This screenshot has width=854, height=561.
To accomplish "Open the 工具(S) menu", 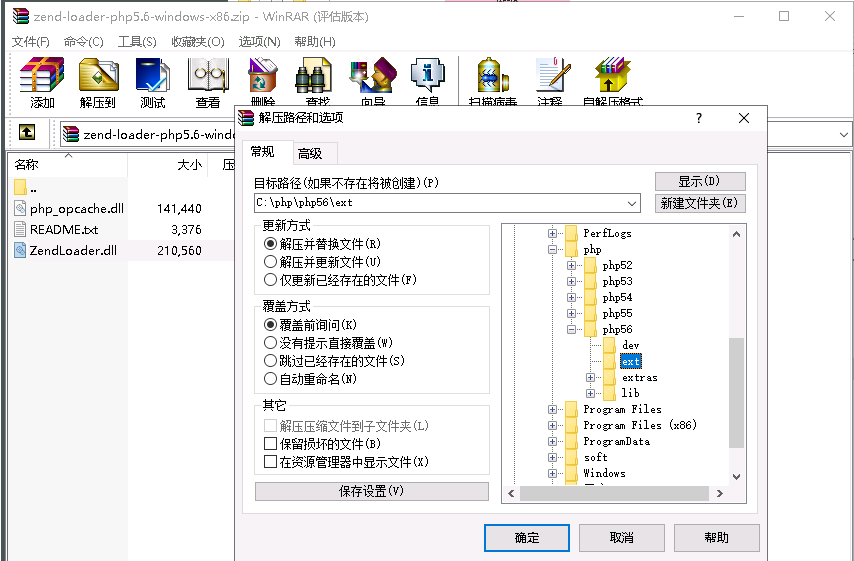I will [137, 41].
